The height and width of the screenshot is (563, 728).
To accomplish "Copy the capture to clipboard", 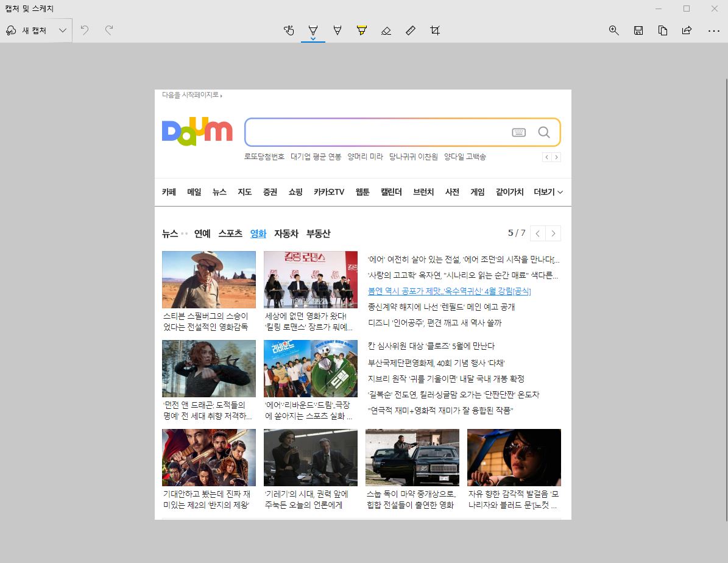I will pos(663,30).
